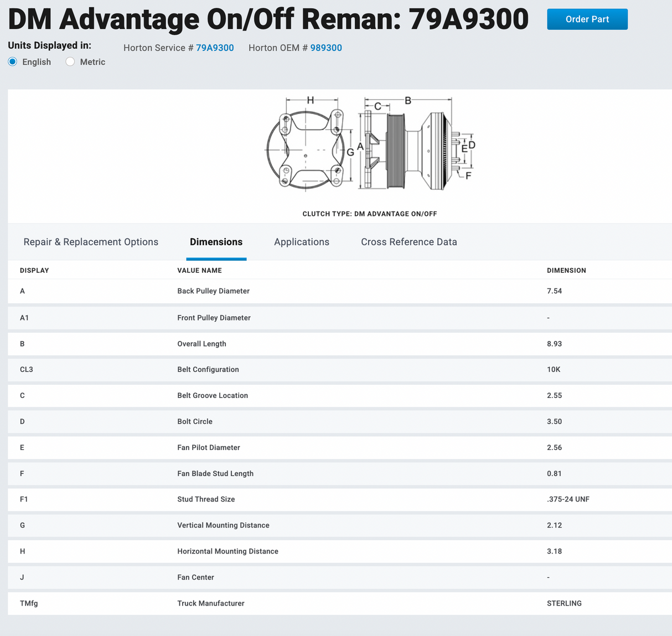Open Horton Service number 79A9300 link
This screenshot has width=672, height=636.
[x=215, y=48]
